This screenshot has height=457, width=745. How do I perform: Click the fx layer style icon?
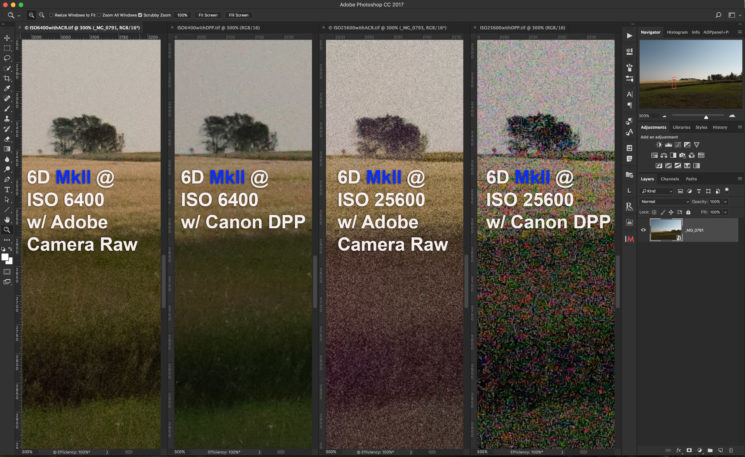pyautogui.click(x=678, y=450)
